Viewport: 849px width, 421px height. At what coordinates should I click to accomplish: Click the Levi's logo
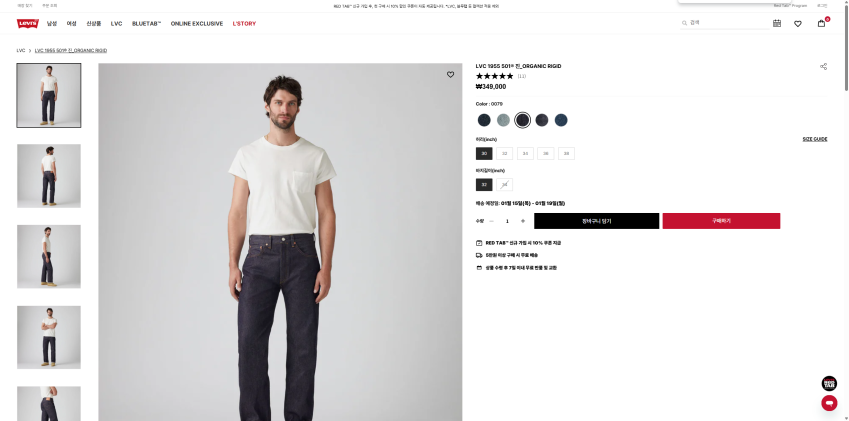[x=28, y=24]
